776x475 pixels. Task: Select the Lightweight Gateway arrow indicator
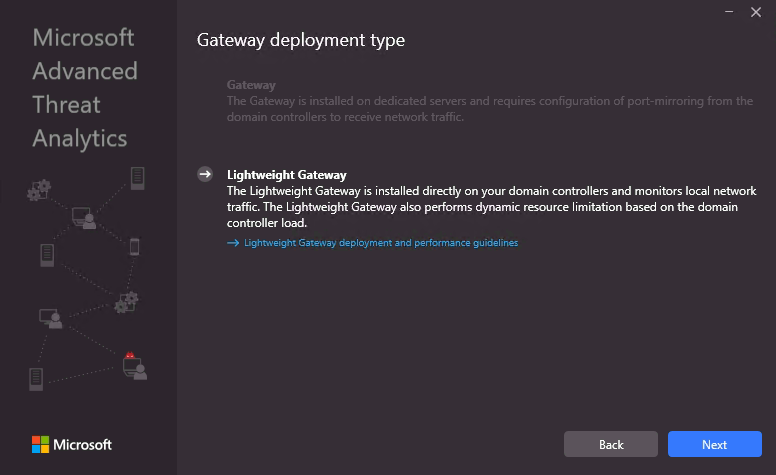click(205, 174)
